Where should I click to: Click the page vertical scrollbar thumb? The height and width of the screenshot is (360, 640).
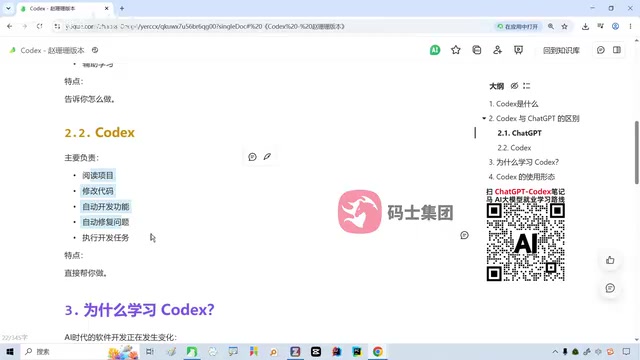637,152
